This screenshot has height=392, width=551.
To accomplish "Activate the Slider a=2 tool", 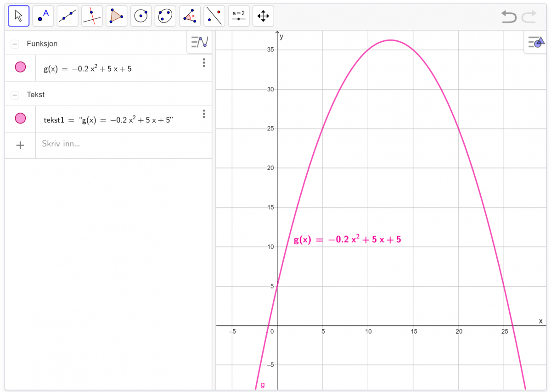I will click(239, 16).
